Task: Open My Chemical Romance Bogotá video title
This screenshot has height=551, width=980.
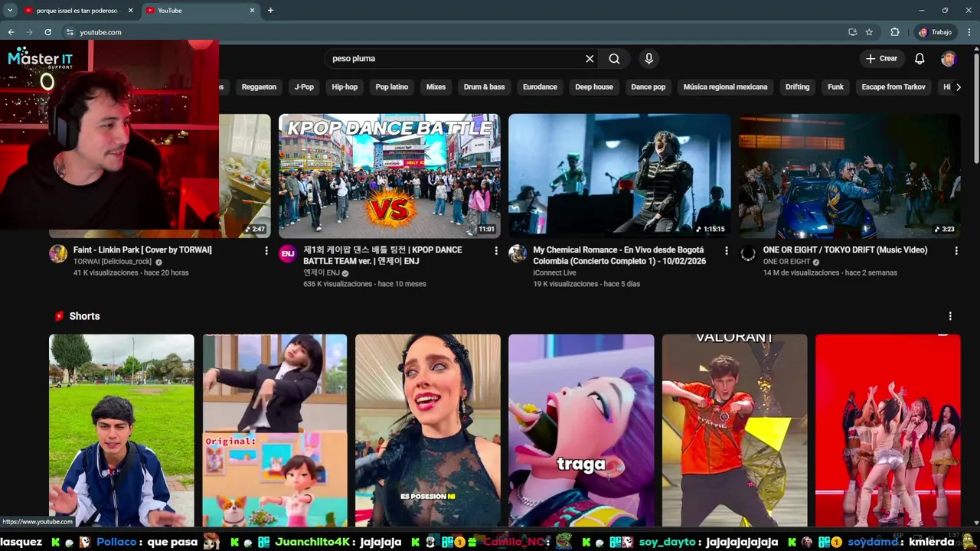Action: [619, 256]
